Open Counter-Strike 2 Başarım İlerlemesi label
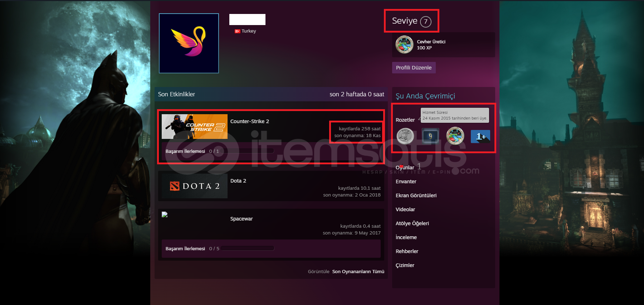 point(185,151)
